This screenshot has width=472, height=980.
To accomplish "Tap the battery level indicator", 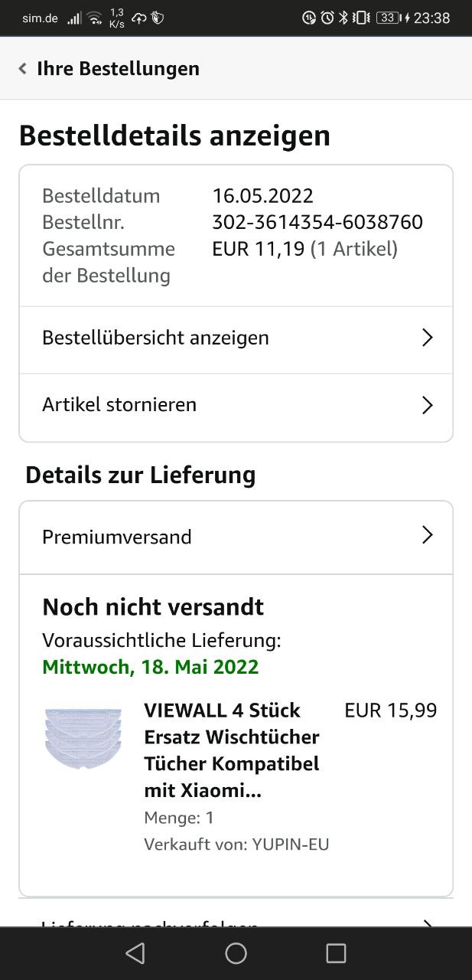I will [x=388, y=18].
